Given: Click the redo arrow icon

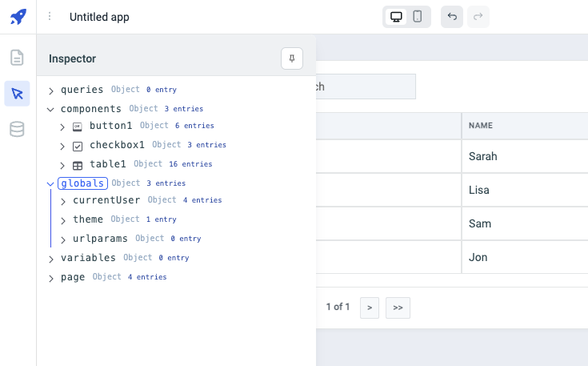Looking at the screenshot, I should coord(478,17).
